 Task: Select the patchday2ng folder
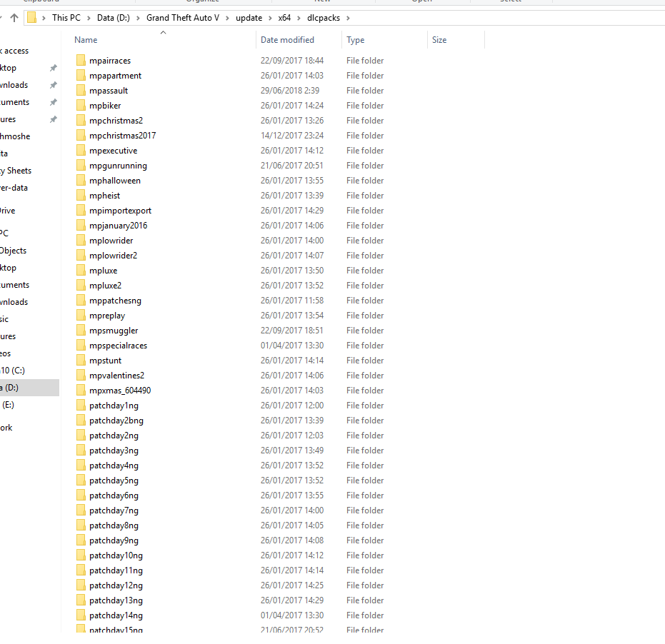tap(114, 436)
